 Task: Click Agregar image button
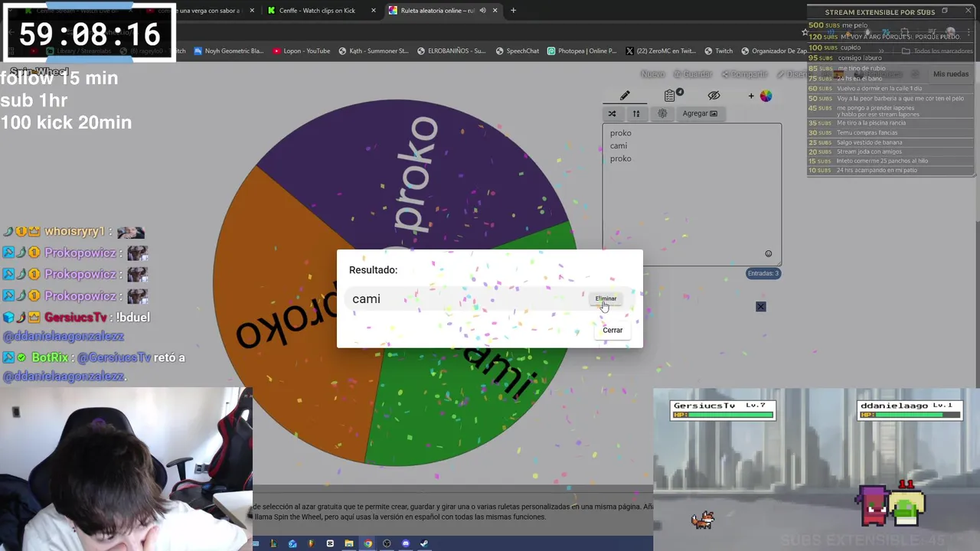pyautogui.click(x=700, y=113)
